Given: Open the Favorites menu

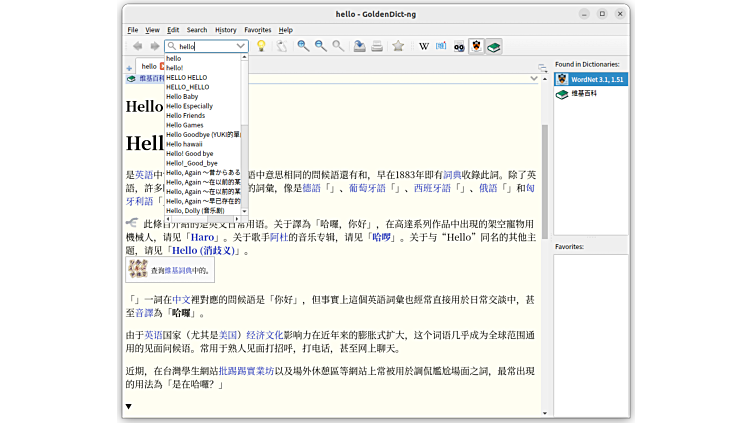Looking at the screenshot, I should (x=257, y=30).
